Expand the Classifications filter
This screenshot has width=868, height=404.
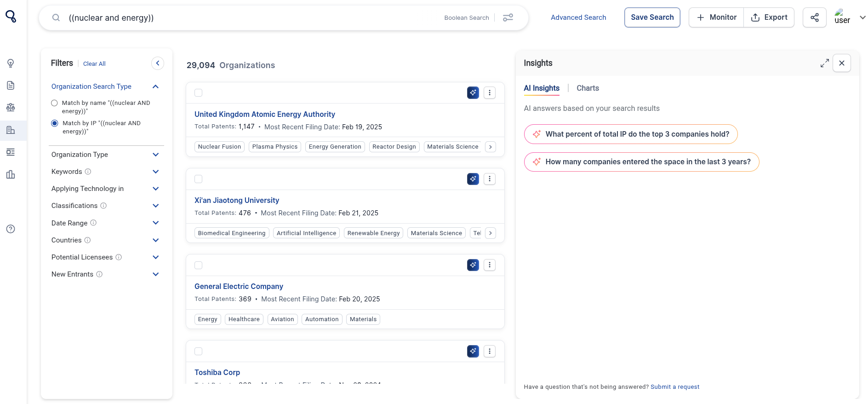point(155,206)
